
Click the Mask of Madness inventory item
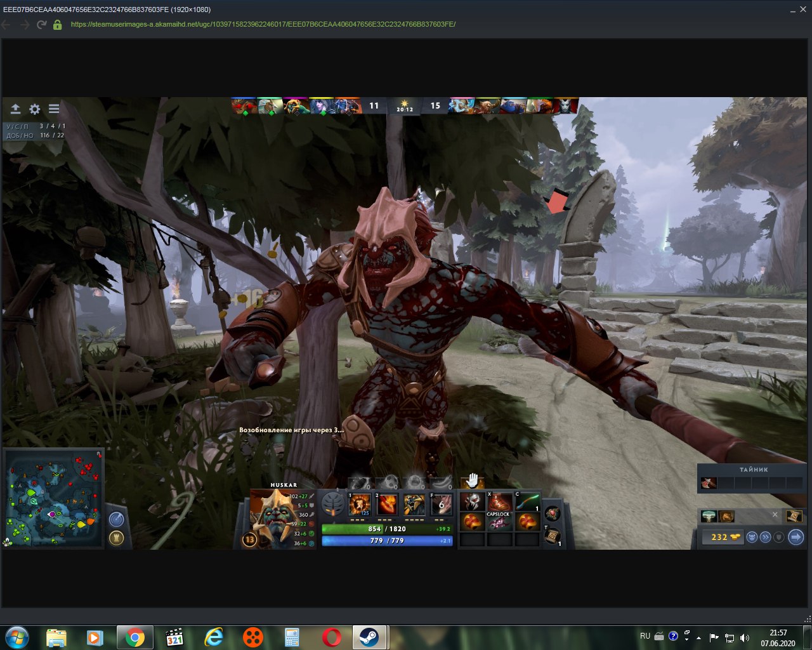[472, 501]
